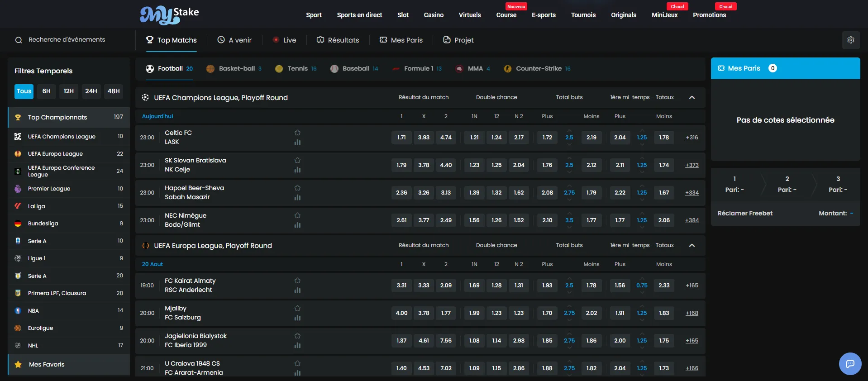Click Réclamer Freebet in bet slip
The image size is (868, 381).
(745, 213)
